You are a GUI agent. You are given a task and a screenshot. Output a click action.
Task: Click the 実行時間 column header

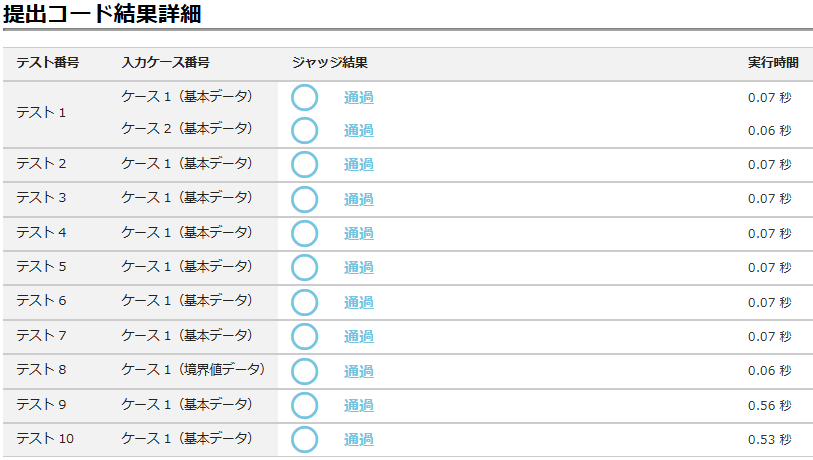pyautogui.click(x=773, y=62)
